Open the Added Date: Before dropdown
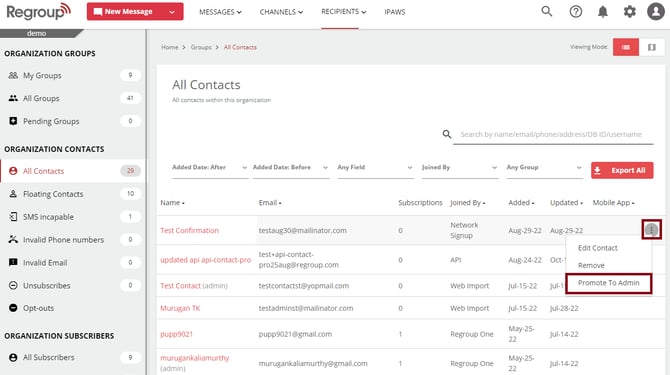This screenshot has height=375, width=670. (x=291, y=167)
